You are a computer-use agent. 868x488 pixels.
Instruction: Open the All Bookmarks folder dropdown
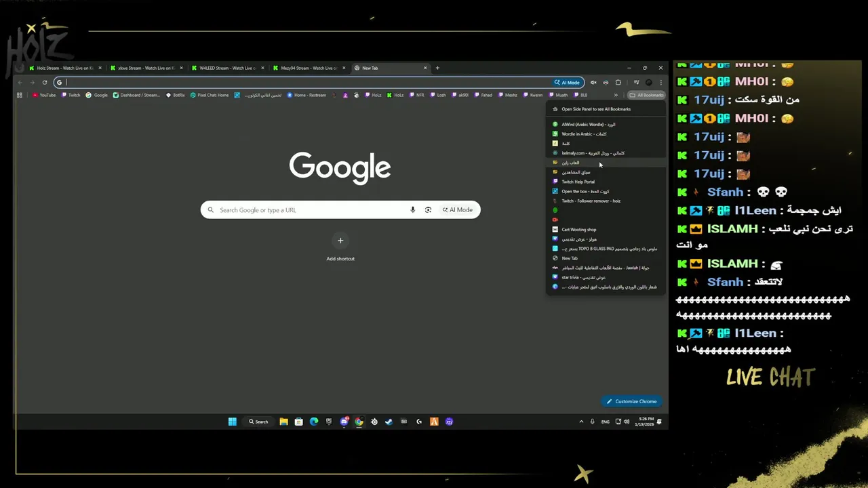tap(646, 95)
